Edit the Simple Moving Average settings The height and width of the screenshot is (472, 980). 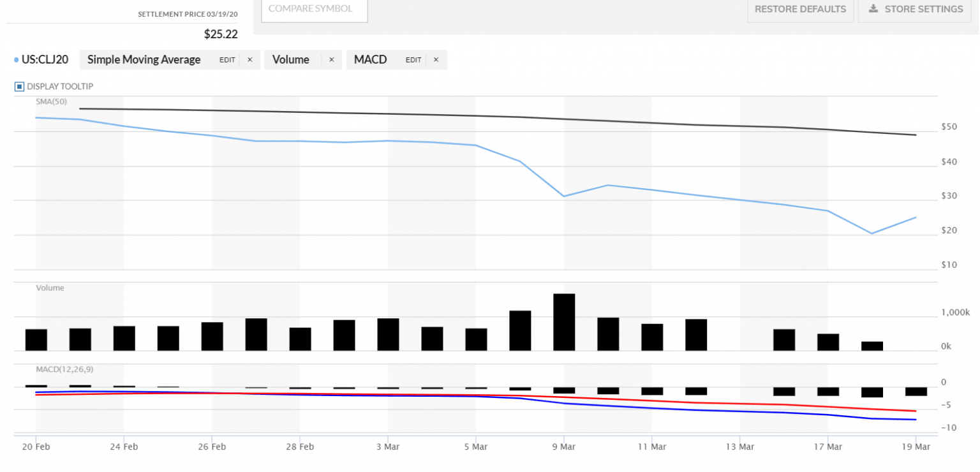pos(227,60)
